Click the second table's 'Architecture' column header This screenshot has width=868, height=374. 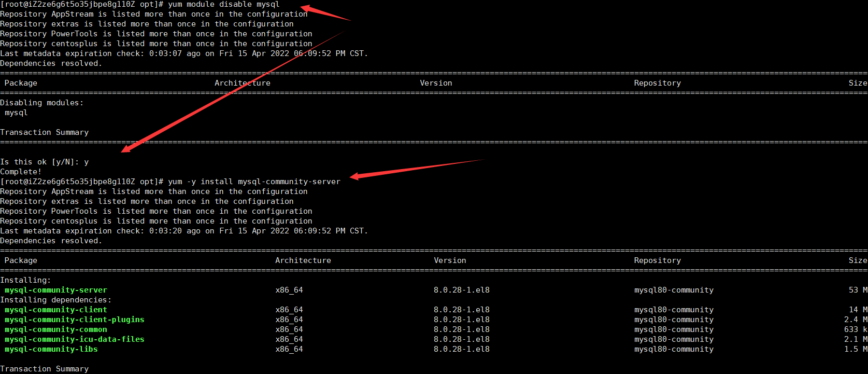click(x=303, y=260)
